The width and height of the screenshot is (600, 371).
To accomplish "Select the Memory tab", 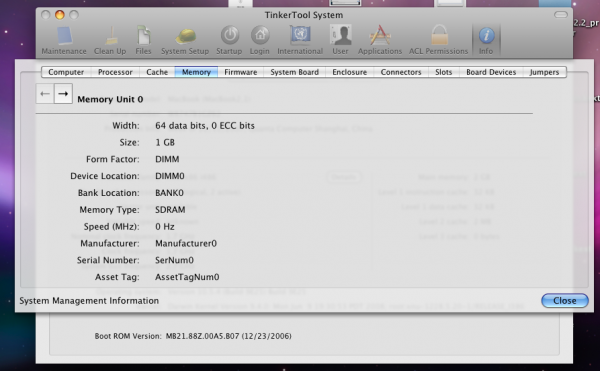I will (196, 72).
